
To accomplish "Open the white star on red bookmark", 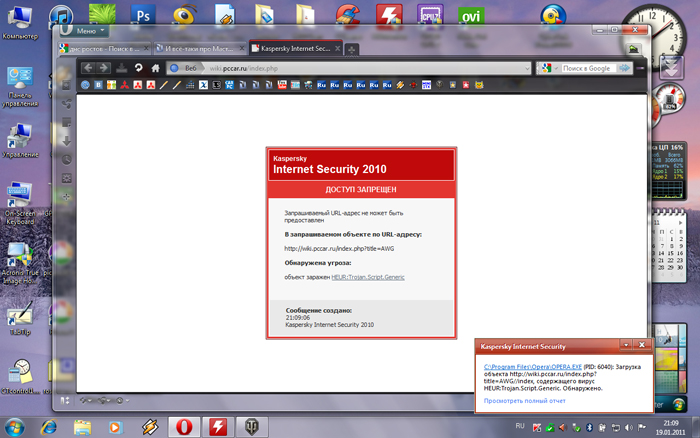I will 466,85.
